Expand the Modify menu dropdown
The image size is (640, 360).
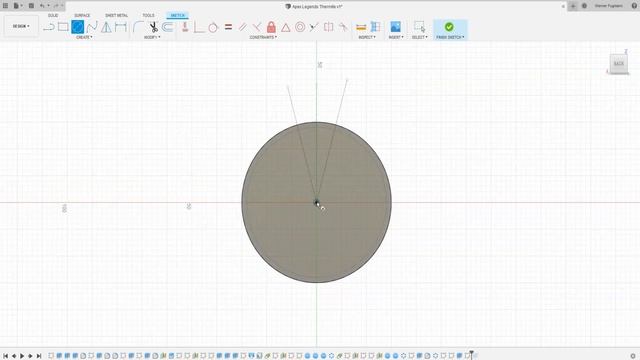tap(152, 37)
